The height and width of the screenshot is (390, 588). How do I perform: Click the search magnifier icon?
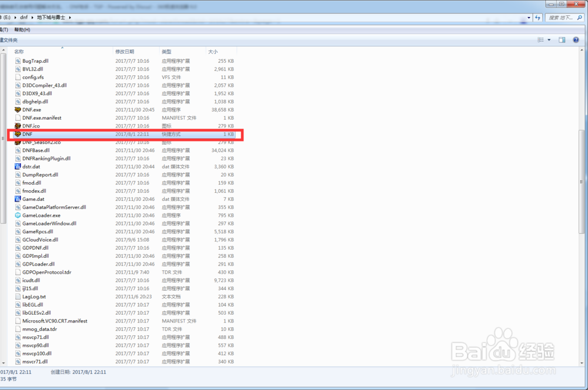[x=579, y=18]
